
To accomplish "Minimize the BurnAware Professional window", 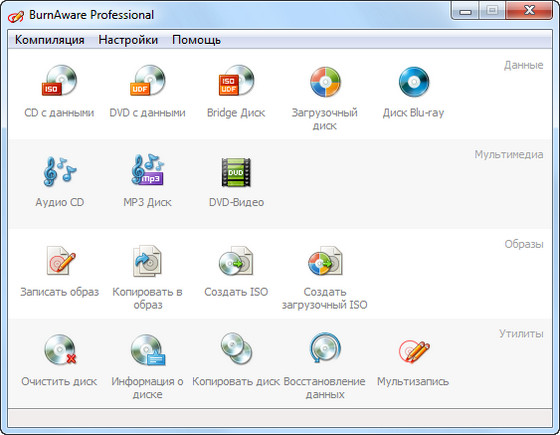I will click(x=465, y=11).
